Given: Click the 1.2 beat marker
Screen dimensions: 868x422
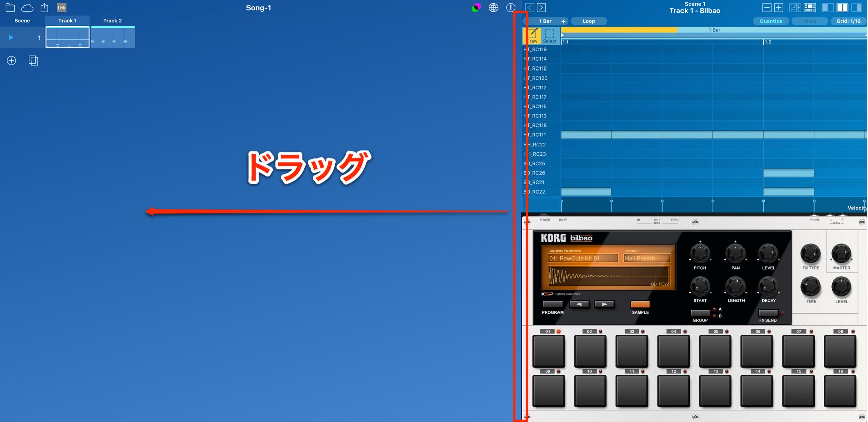Looking at the screenshot, I should coord(767,42).
